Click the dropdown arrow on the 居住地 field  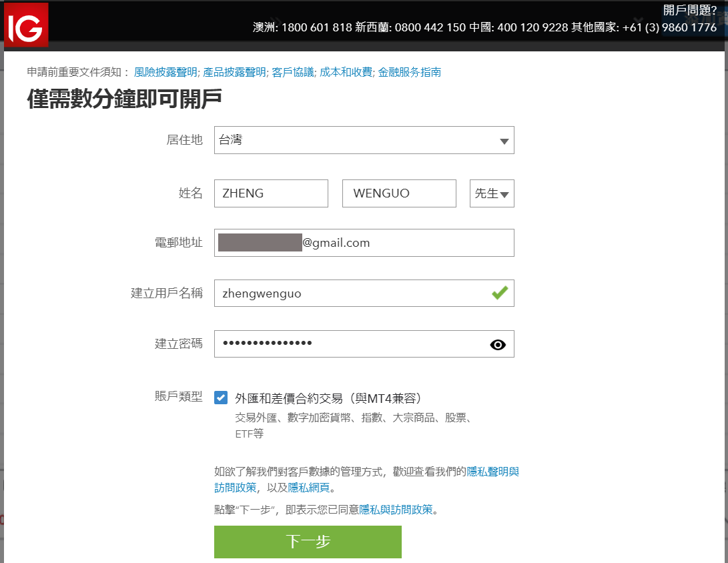504,140
